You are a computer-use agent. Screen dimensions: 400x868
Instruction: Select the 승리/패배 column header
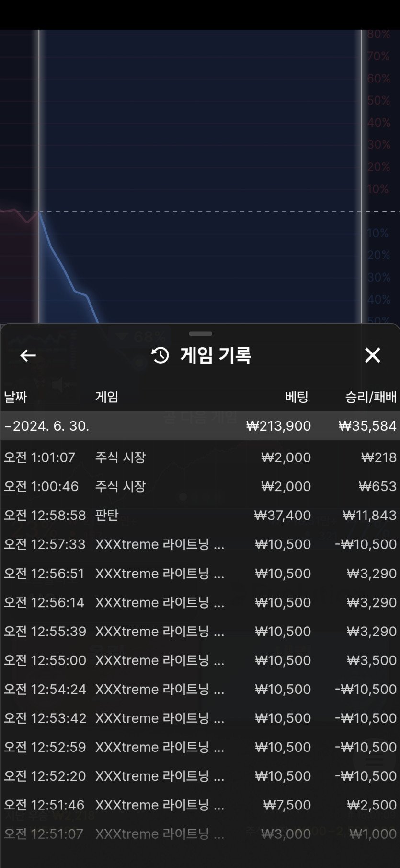[x=371, y=397]
